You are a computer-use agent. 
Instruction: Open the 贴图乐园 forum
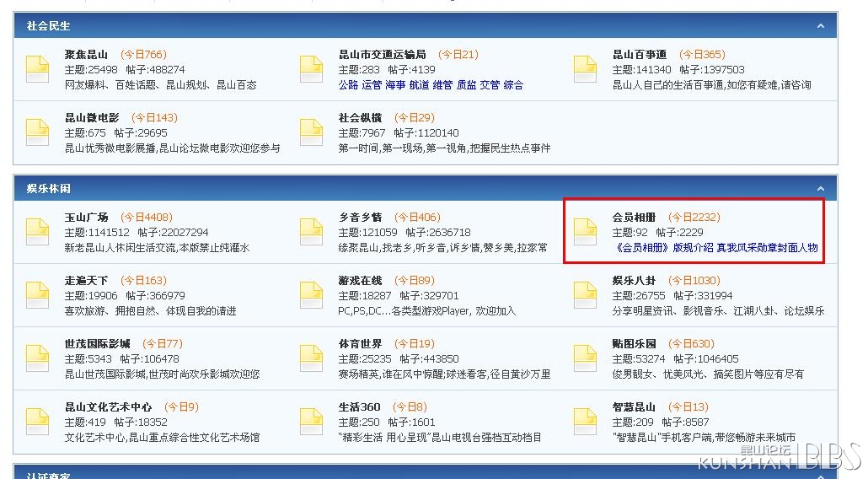click(634, 343)
